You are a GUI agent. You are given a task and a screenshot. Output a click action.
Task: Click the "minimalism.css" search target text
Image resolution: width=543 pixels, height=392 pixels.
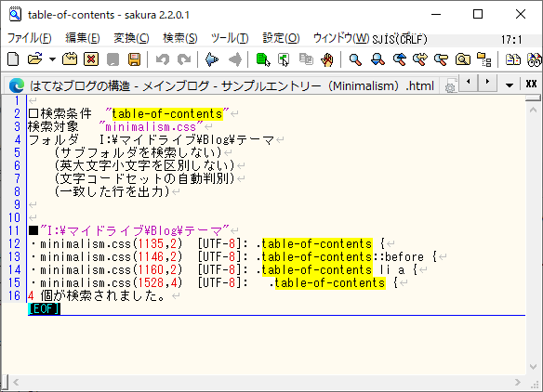(x=151, y=127)
